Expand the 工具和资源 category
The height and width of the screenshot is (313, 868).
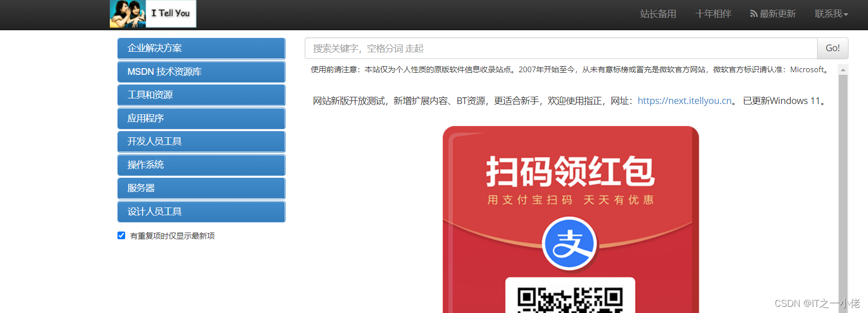pyautogui.click(x=201, y=95)
